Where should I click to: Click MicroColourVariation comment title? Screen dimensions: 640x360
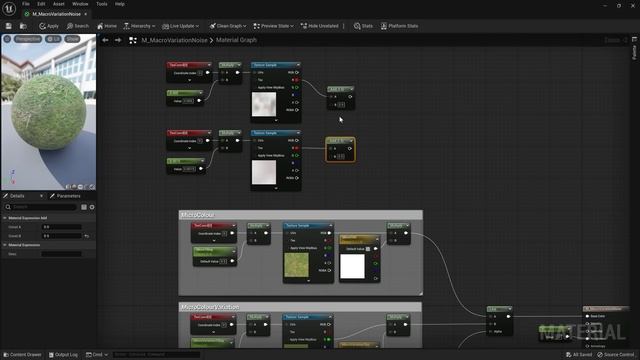point(210,307)
